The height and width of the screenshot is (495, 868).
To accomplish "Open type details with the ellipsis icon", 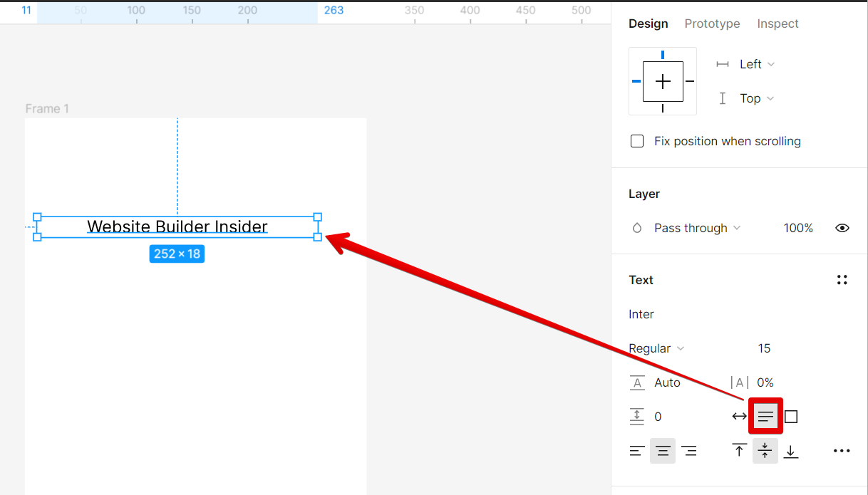I will click(x=842, y=450).
